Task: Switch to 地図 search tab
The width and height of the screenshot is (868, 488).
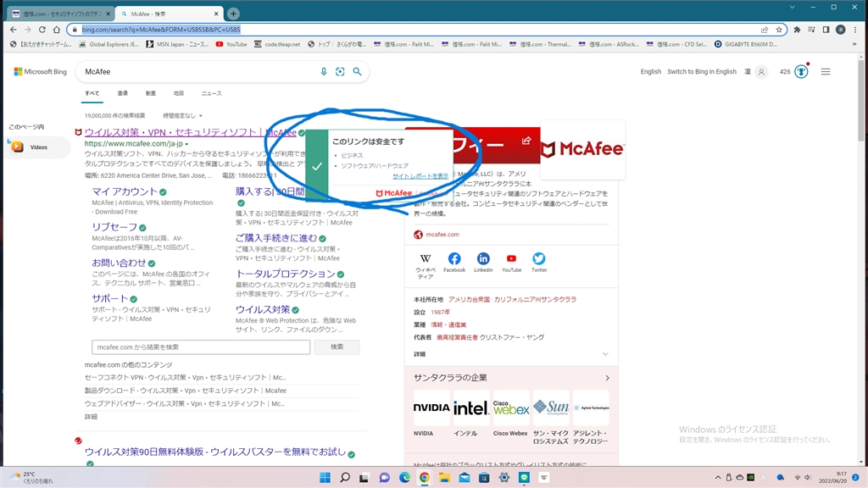Action: 178,93
